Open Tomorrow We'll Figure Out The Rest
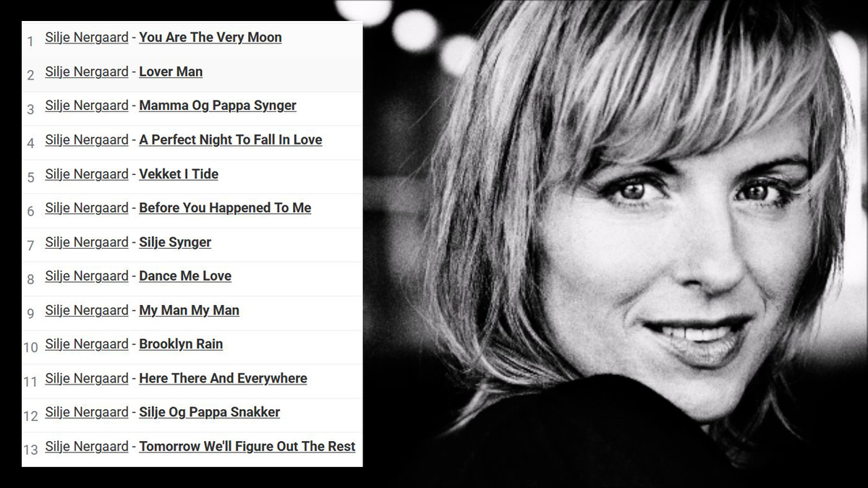868x488 pixels. click(247, 447)
